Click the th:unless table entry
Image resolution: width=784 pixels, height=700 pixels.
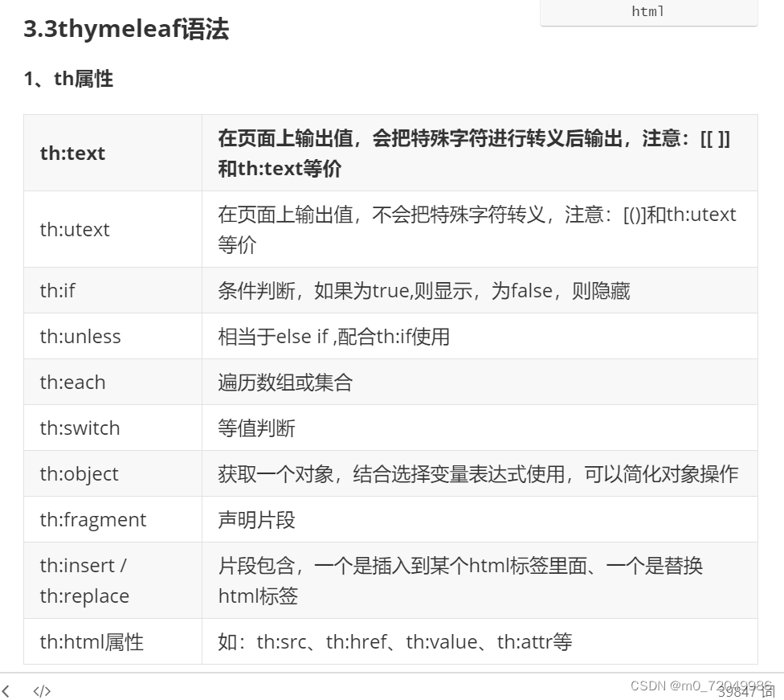click(x=80, y=336)
